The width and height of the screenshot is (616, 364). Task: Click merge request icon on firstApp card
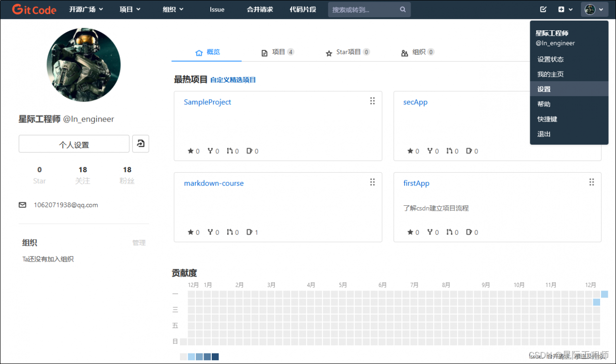[x=449, y=232]
